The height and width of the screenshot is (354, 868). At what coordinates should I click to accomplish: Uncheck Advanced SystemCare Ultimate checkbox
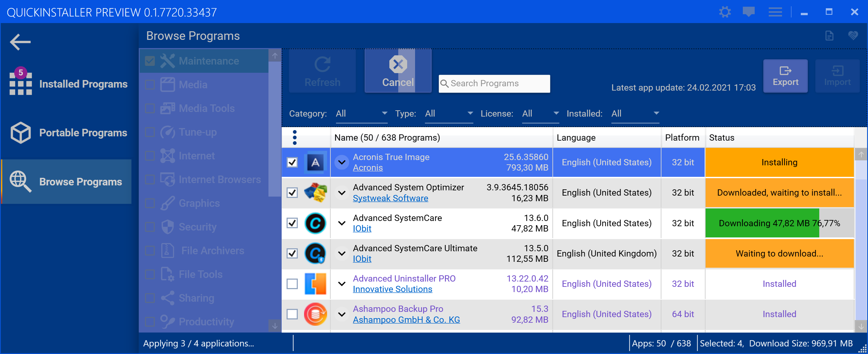[x=292, y=253]
